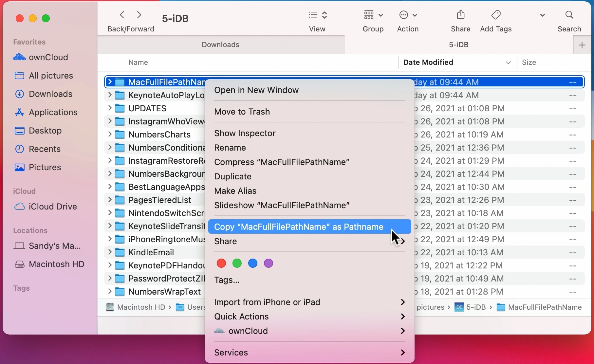Go back with the Back arrow
Viewport: 594px width, 364px height.
pyautogui.click(x=122, y=15)
